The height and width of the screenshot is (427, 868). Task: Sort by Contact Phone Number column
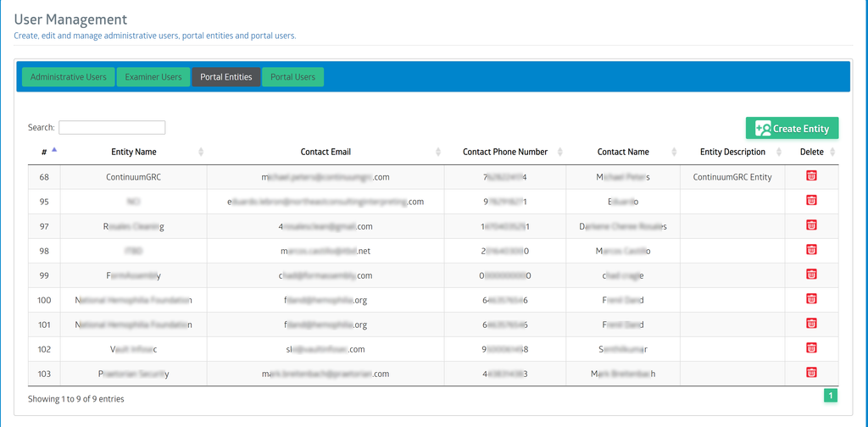pyautogui.click(x=505, y=152)
